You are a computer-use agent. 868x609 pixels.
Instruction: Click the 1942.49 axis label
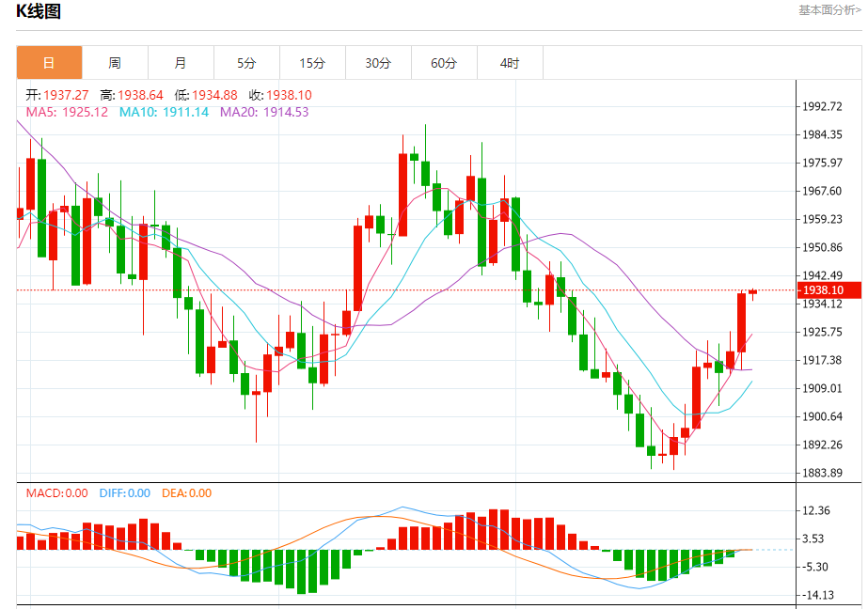point(822,275)
